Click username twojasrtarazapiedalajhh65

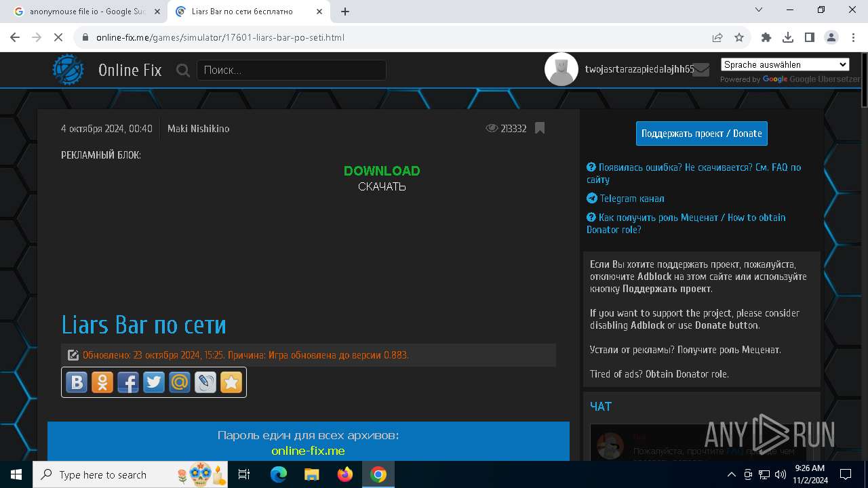pyautogui.click(x=639, y=69)
